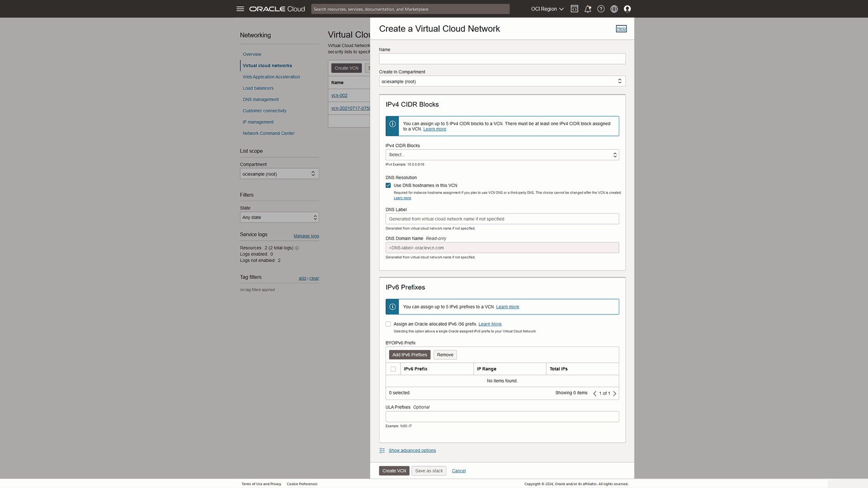The width and height of the screenshot is (868, 488).
Task: Check Assign an Oracle allocated IPv6 /56 prefix
Action: (388, 324)
